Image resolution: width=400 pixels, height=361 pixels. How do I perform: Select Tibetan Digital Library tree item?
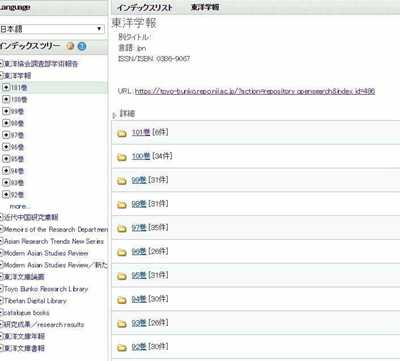[x=35, y=301]
